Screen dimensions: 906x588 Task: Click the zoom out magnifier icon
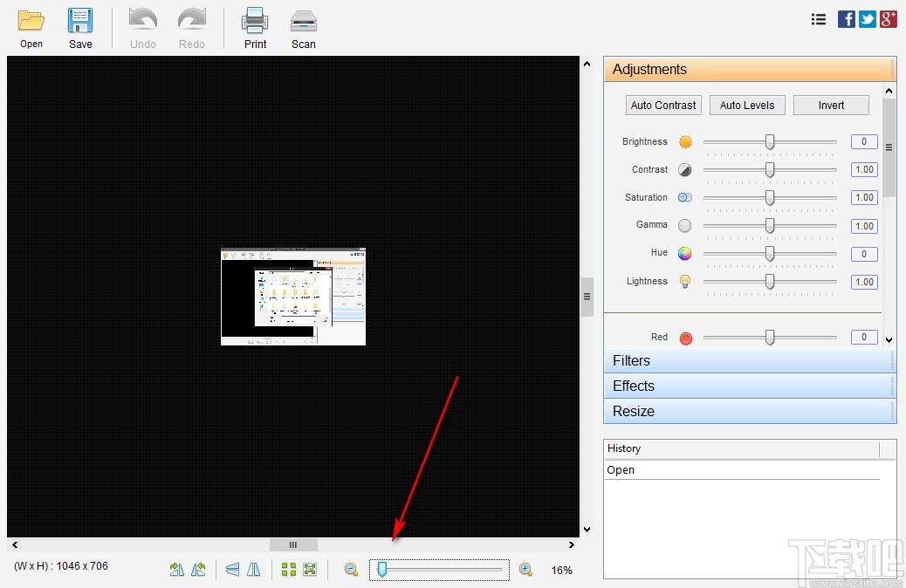coord(351,570)
